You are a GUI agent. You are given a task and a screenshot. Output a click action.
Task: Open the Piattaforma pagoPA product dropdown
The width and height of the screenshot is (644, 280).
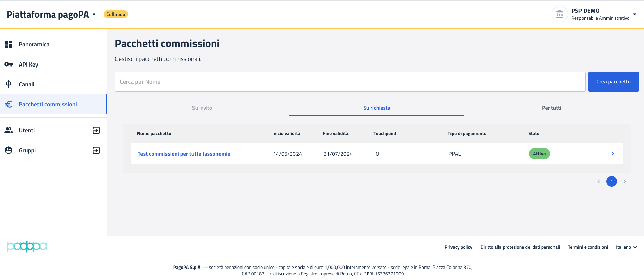click(94, 14)
